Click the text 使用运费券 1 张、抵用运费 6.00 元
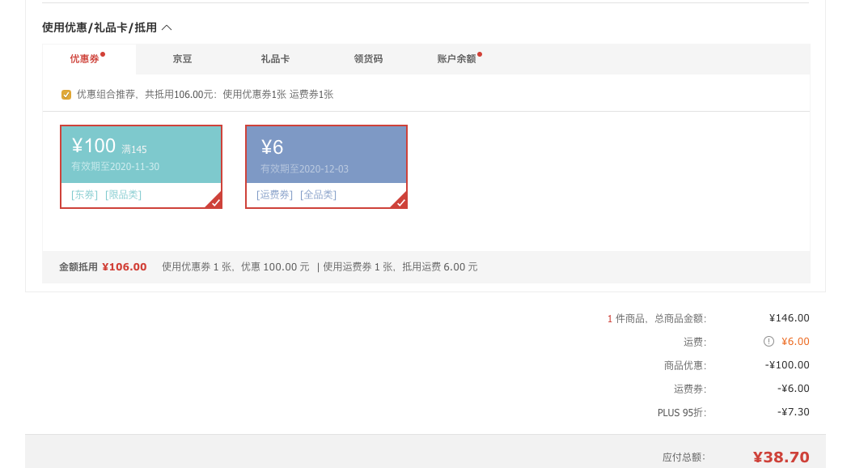The width and height of the screenshot is (868, 468). point(400,267)
